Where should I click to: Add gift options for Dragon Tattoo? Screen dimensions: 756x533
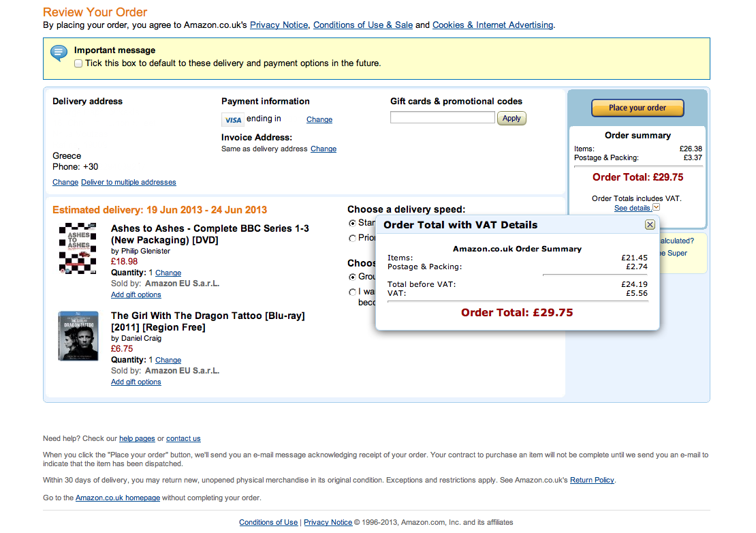(x=136, y=382)
